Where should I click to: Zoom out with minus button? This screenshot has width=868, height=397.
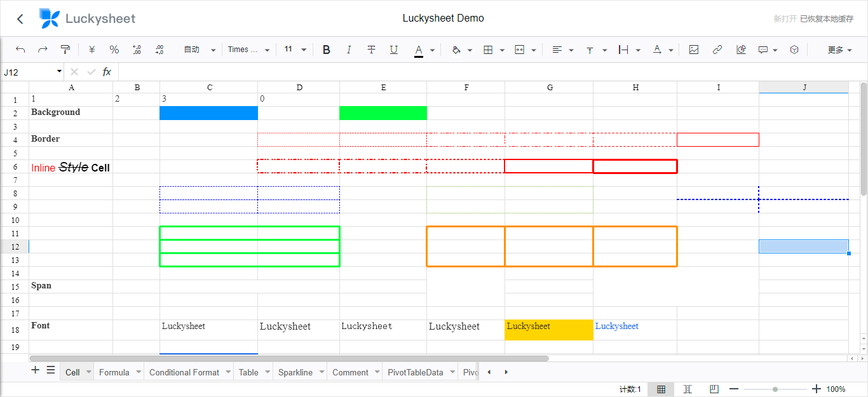[734, 389]
